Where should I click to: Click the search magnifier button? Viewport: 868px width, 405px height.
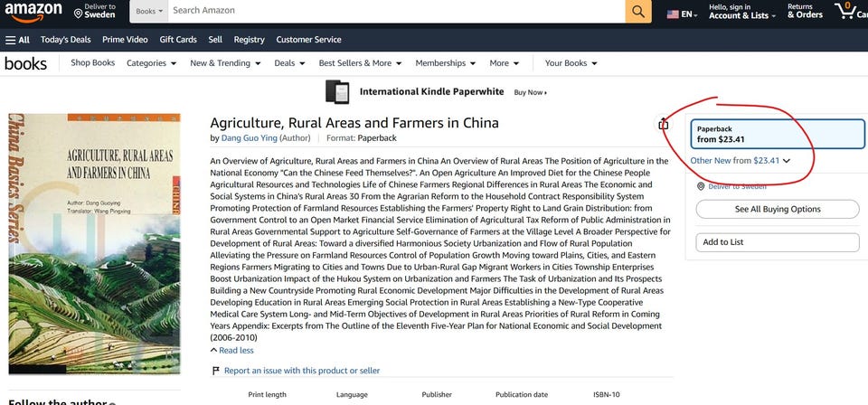tap(638, 11)
